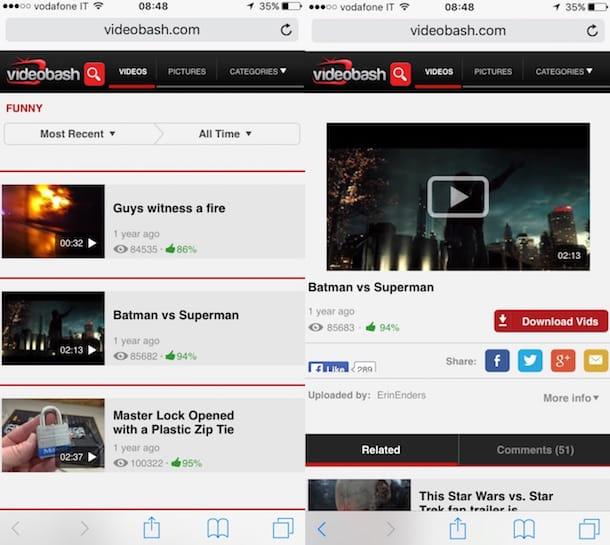This screenshot has height=545, width=610.
Task: Select Pictures tab on right screen
Action: (493, 72)
